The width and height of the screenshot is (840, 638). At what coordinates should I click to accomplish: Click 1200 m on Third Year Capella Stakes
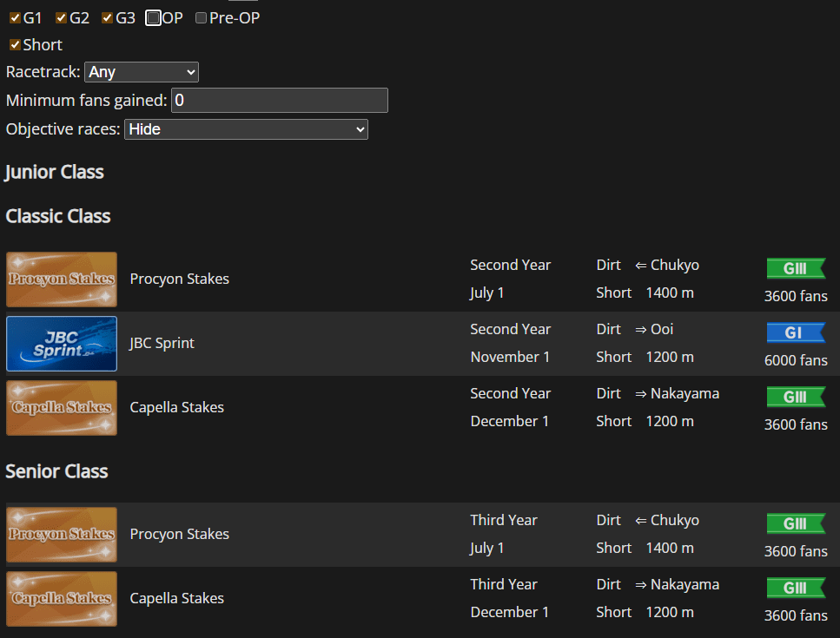(670, 613)
